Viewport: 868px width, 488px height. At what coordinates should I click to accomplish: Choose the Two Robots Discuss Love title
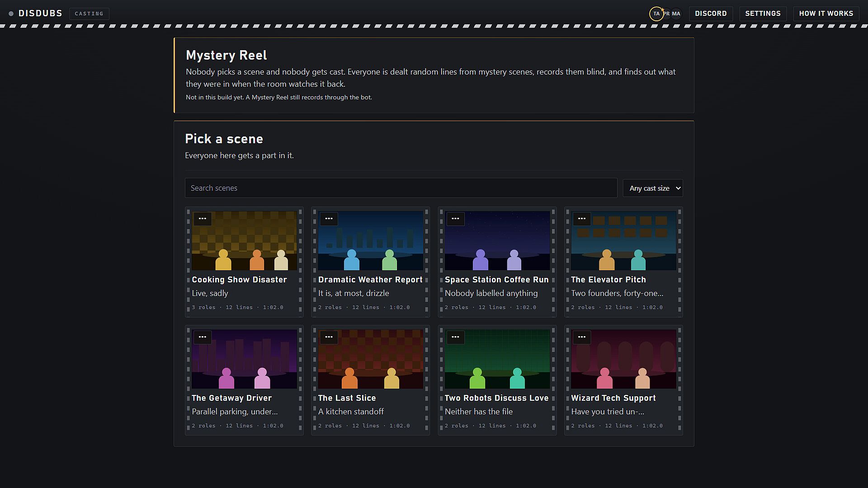[496, 398]
